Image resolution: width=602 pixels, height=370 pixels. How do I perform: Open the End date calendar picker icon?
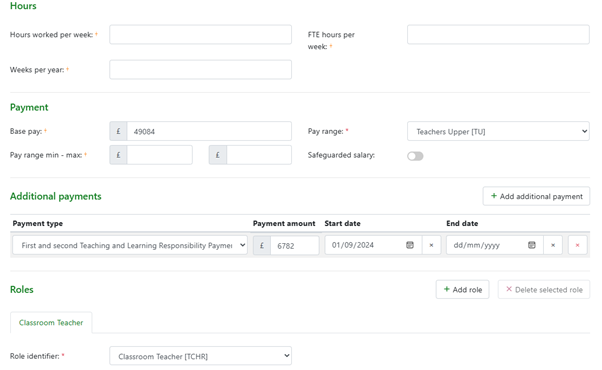[531, 245]
